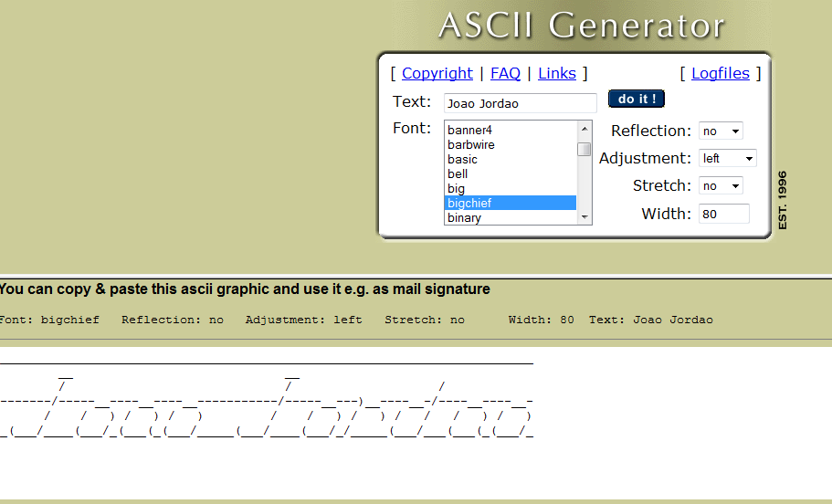Open the Copyright link
The width and height of the screenshot is (832, 504).
tap(437, 73)
